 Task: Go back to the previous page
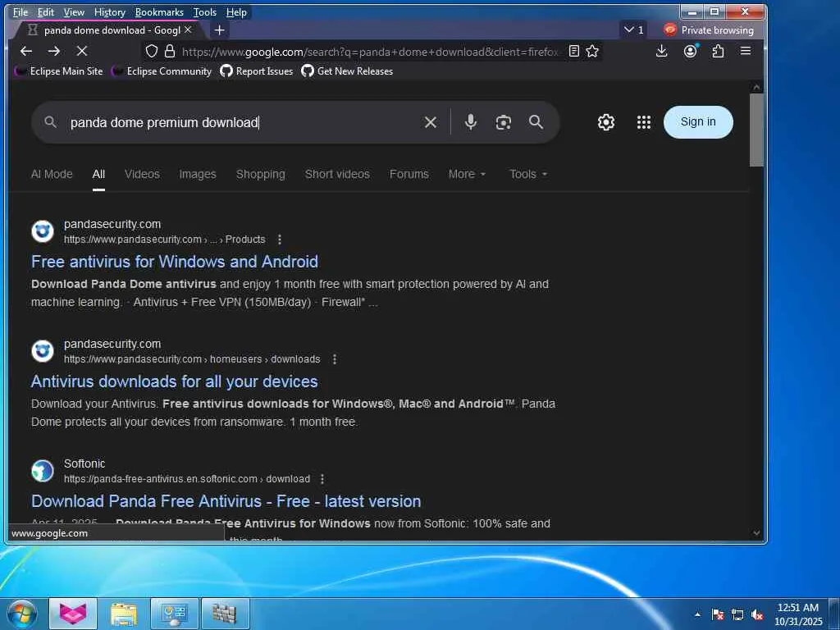pos(25,51)
